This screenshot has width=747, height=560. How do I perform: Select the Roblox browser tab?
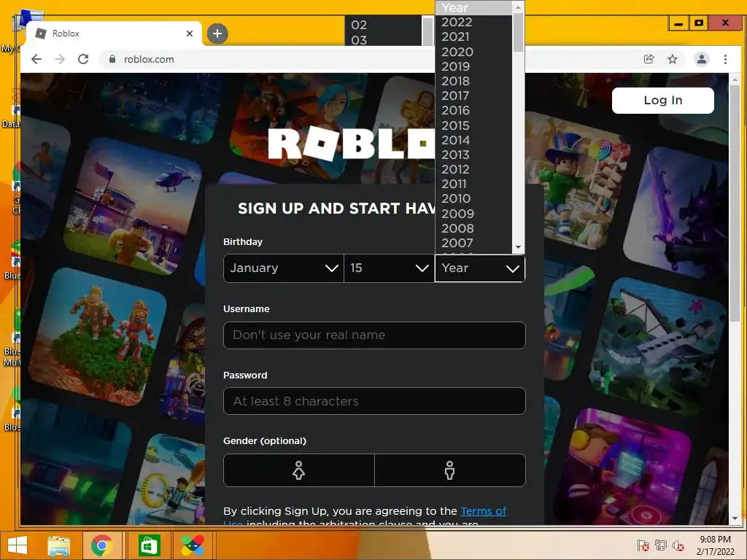tap(115, 34)
